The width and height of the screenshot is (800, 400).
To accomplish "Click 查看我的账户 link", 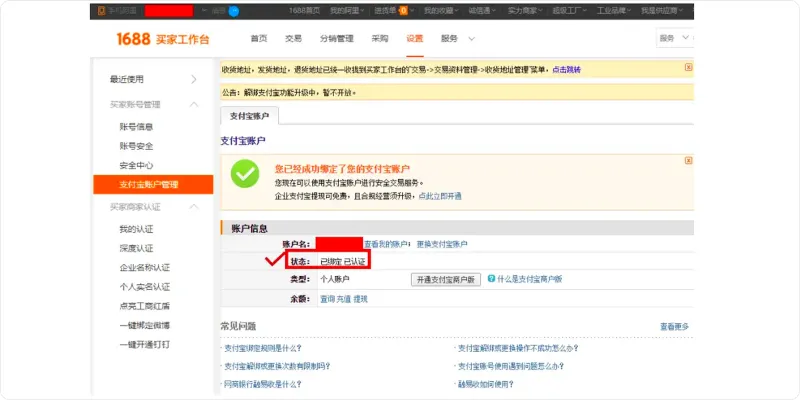I will (386, 244).
